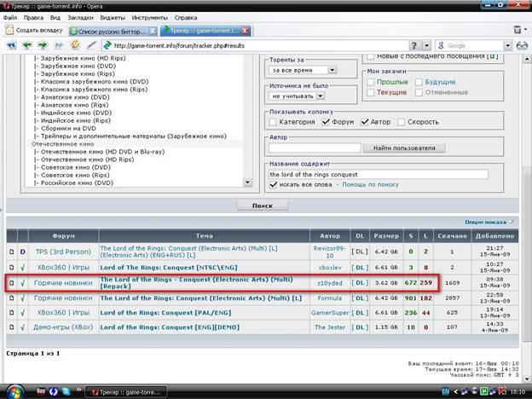Open dropdown arrow next to trash icon

[x=526, y=30]
